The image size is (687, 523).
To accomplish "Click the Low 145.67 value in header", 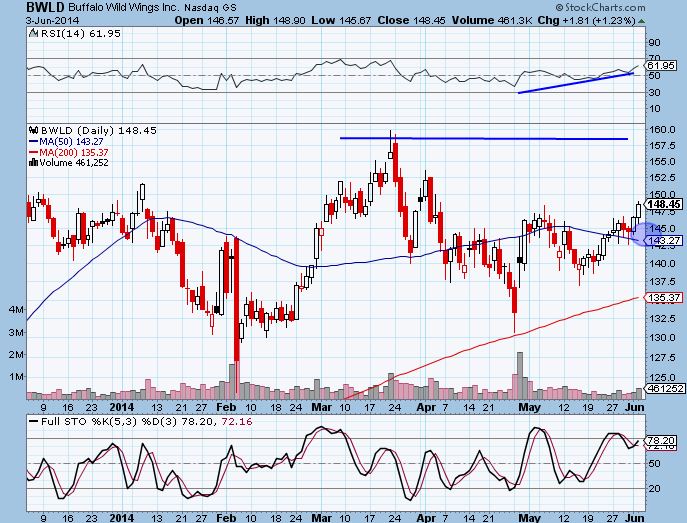I will coord(341,21).
